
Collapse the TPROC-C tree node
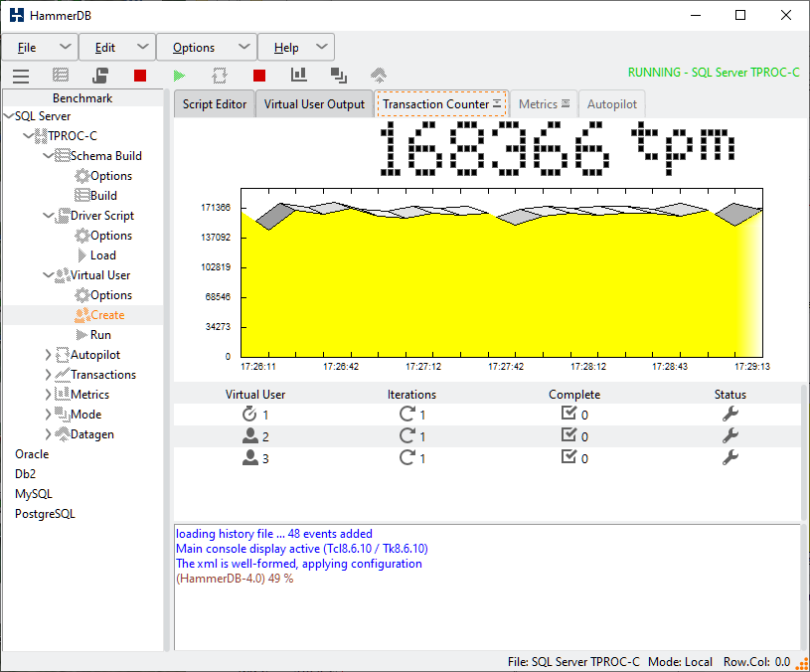[x=29, y=136]
